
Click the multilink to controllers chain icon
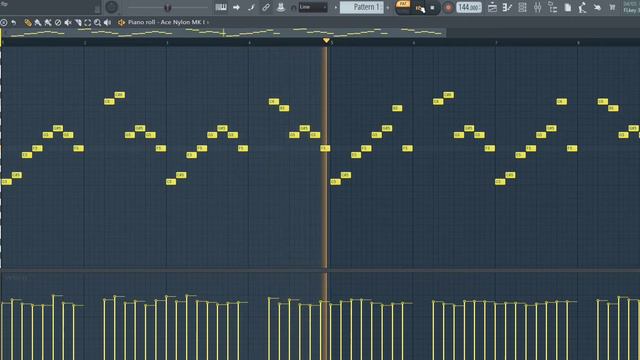coord(266,7)
